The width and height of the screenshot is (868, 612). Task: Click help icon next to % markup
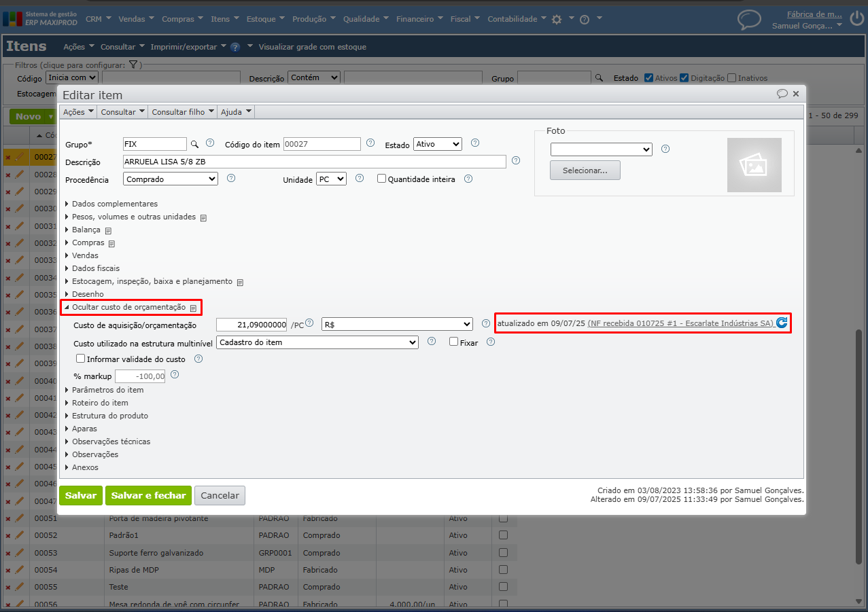(x=175, y=374)
